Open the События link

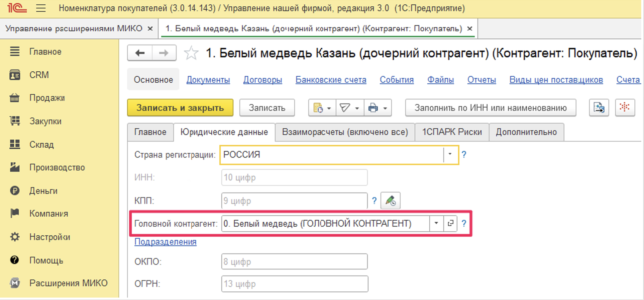[x=397, y=80]
